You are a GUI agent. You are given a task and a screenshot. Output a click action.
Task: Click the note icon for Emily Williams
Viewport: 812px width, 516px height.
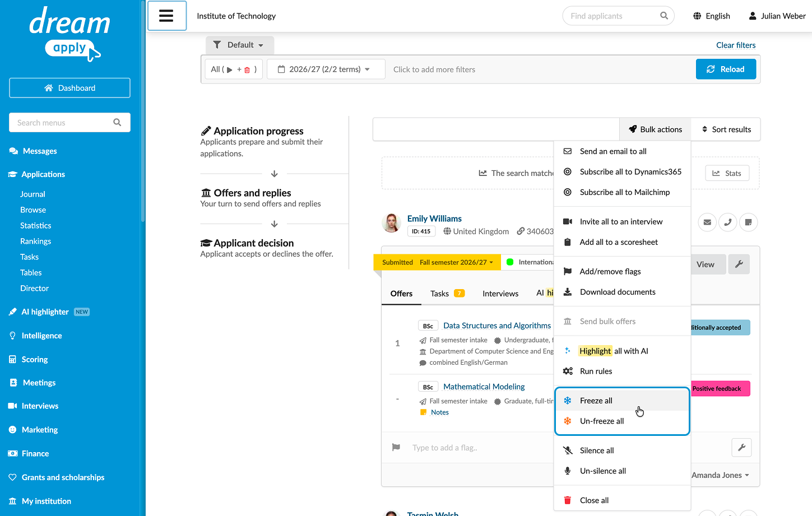pos(749,222)
